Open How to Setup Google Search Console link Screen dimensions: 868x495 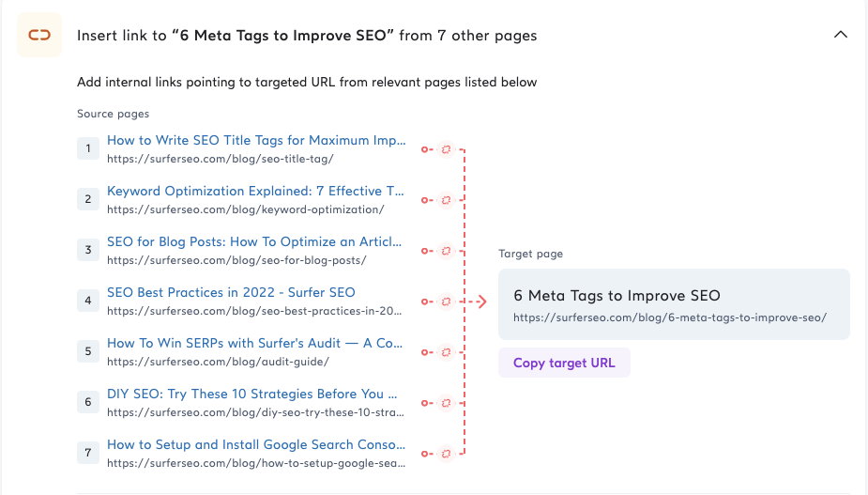coord(256,444)
